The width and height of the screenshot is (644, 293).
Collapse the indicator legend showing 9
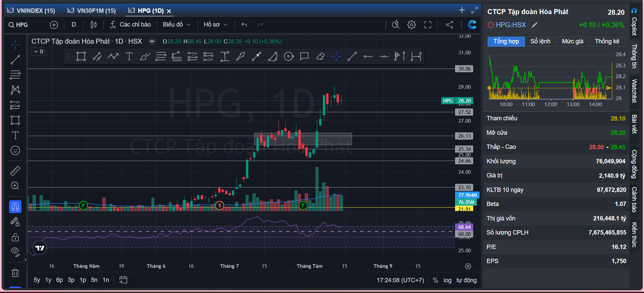(x=39, y=51)
